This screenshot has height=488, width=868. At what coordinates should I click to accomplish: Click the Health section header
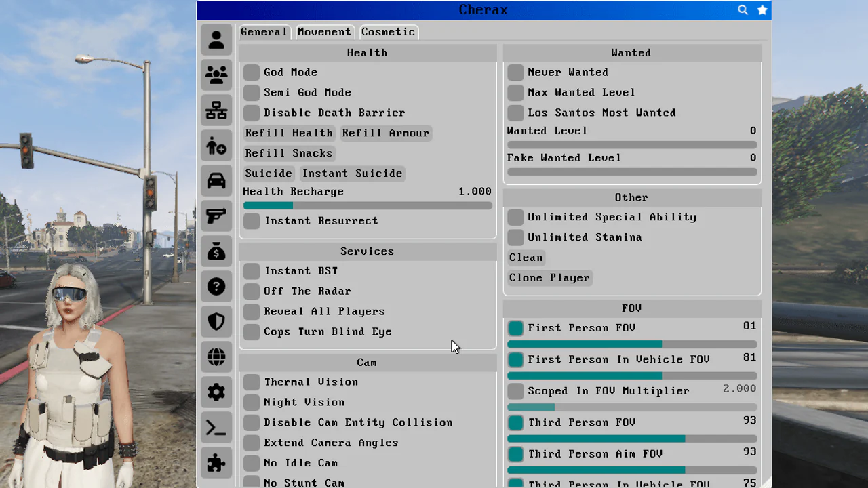368,53
